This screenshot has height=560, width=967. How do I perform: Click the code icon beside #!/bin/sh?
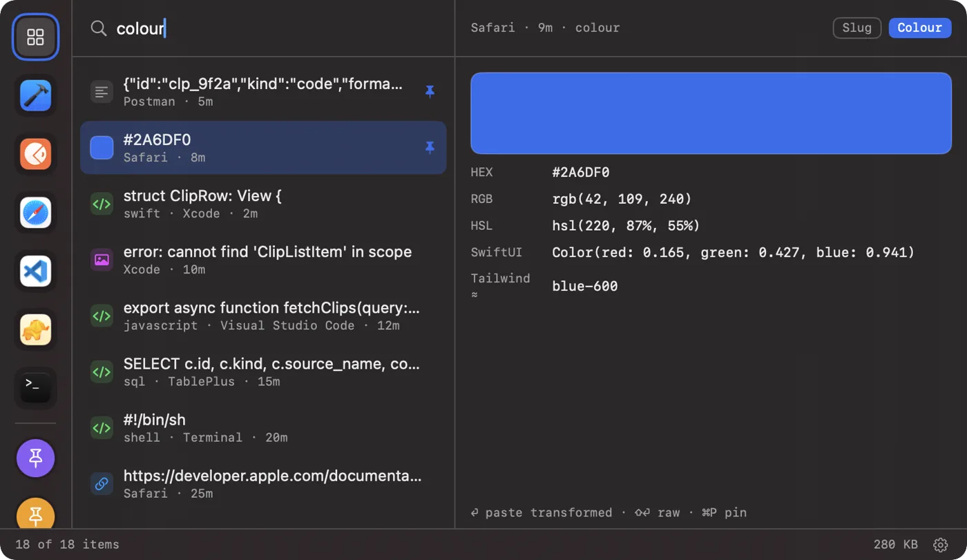click(x=102, y=427)
